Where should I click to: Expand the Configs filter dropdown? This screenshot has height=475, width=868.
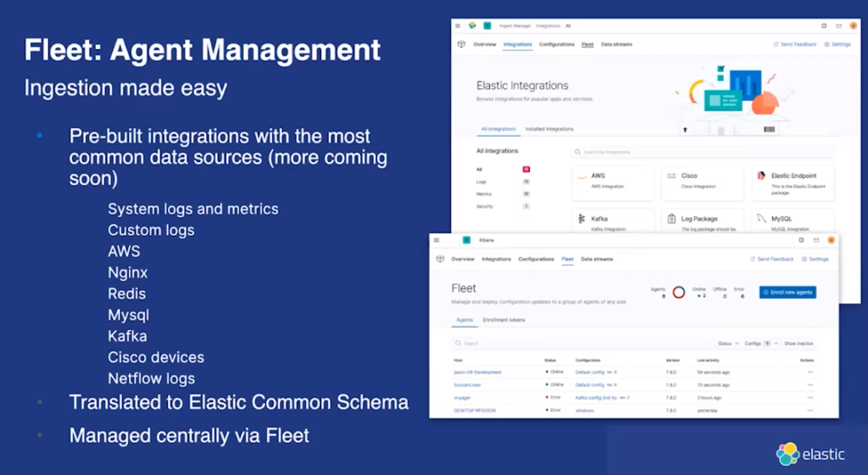tap(761, 344)
